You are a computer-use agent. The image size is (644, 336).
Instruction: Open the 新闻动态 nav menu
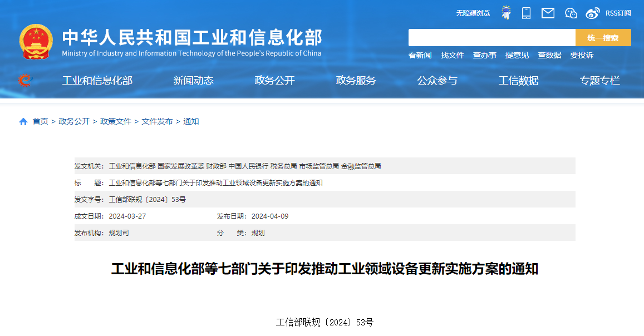point(194,81)
